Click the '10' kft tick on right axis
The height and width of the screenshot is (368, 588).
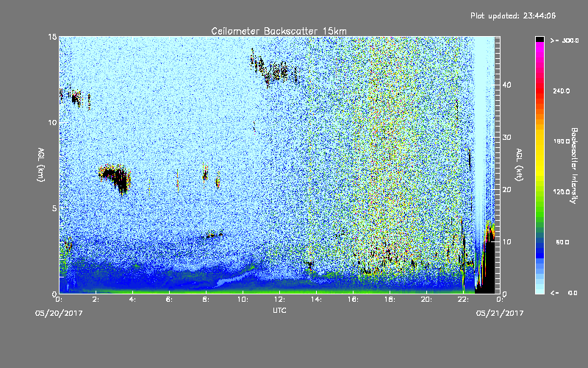pos(506,242)
